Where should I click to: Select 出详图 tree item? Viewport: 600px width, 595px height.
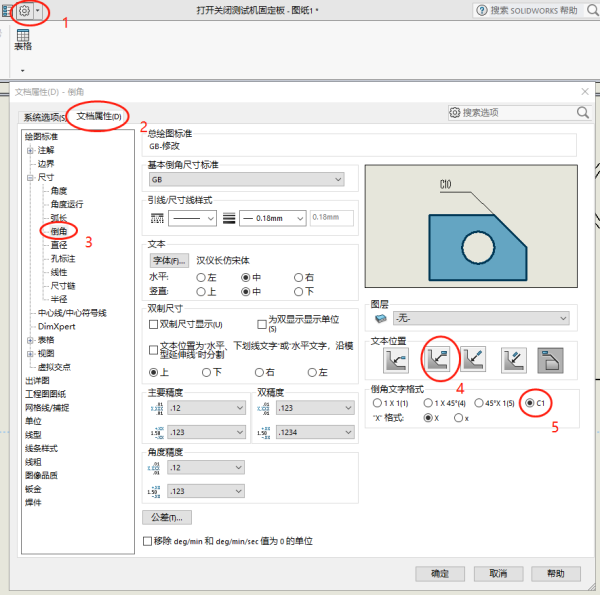pyautogui.click(x=37, y=381)
